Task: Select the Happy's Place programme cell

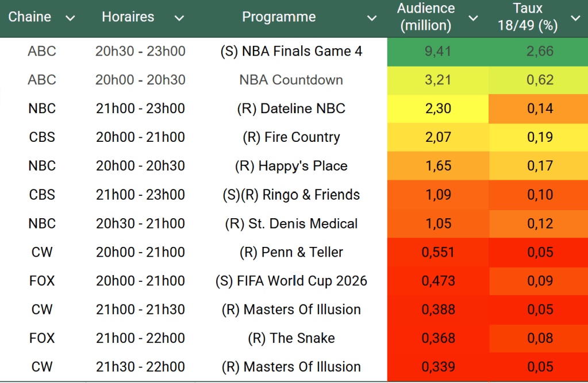Action: click(291, 166)
